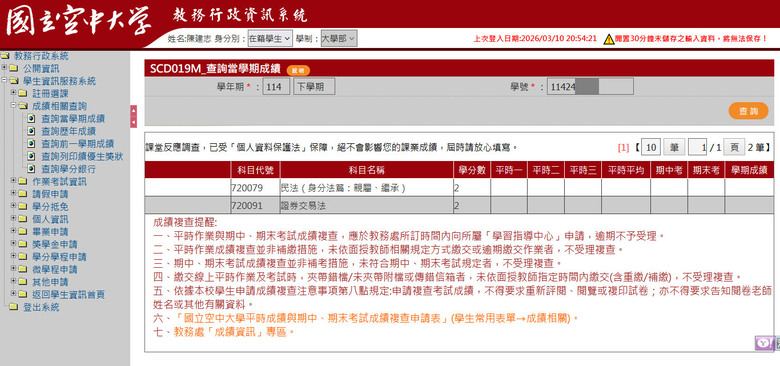This screenshot has height=366, width=780.
Task: Collapse the 成績相關查詢 folder
Action: 13,106
